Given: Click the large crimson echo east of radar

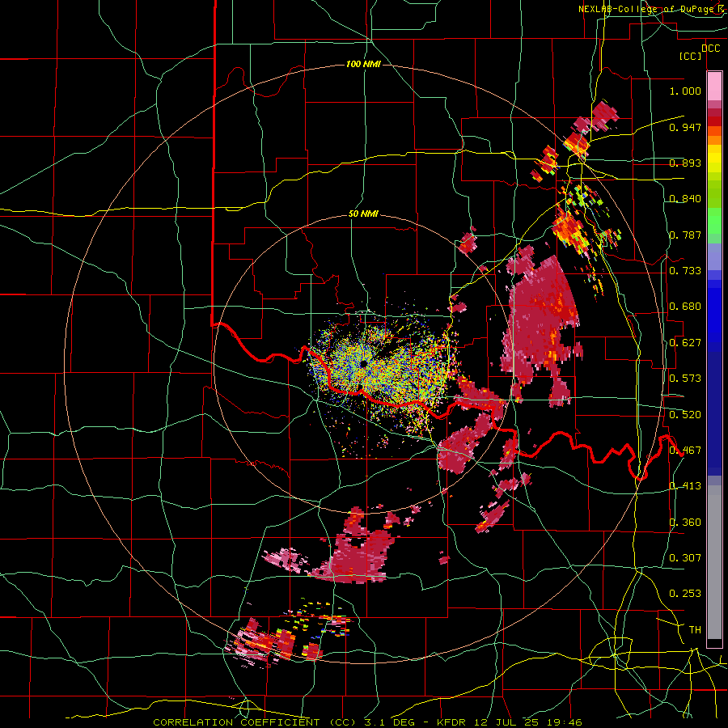Looking at the screenshot, I should [541, 320].
